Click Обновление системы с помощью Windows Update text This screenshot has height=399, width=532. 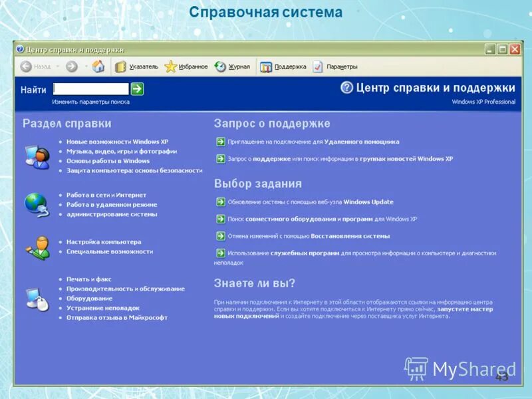click(311, 202)
